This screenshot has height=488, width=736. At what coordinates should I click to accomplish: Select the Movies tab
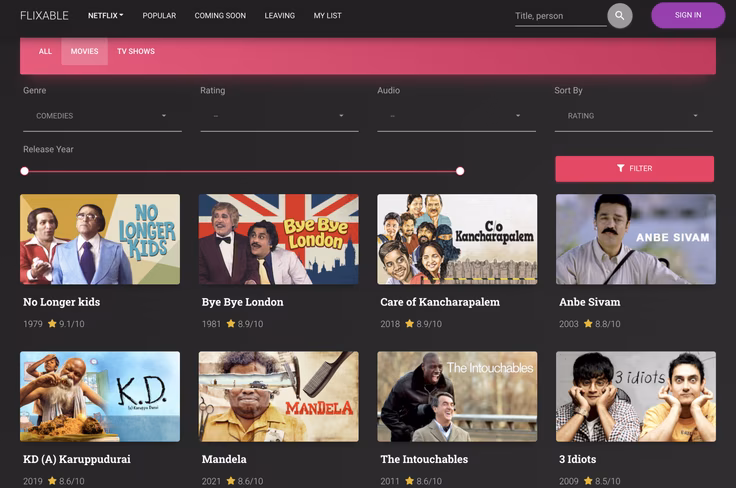pos(84,51)
